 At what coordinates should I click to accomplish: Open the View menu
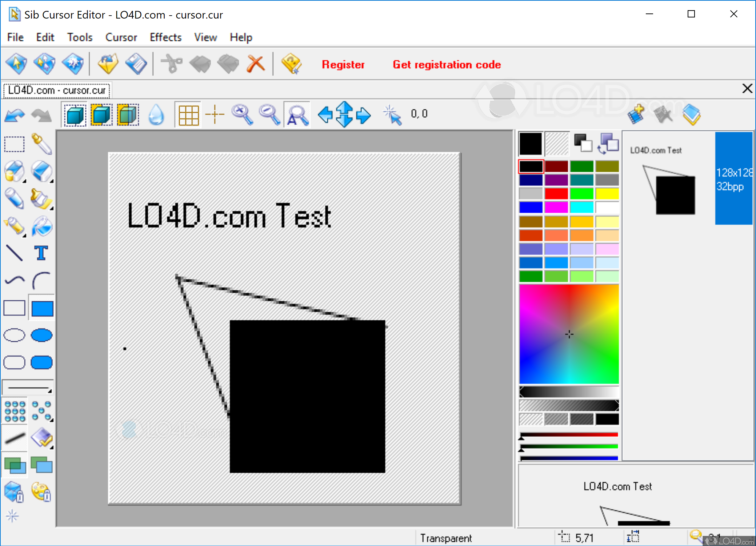pyautogui.click(x=205, y=37)
